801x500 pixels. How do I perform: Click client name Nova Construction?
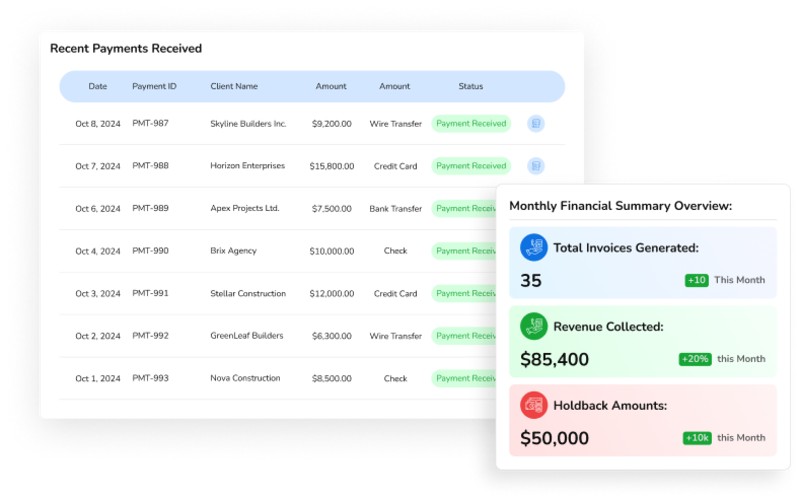coord(245,378)
